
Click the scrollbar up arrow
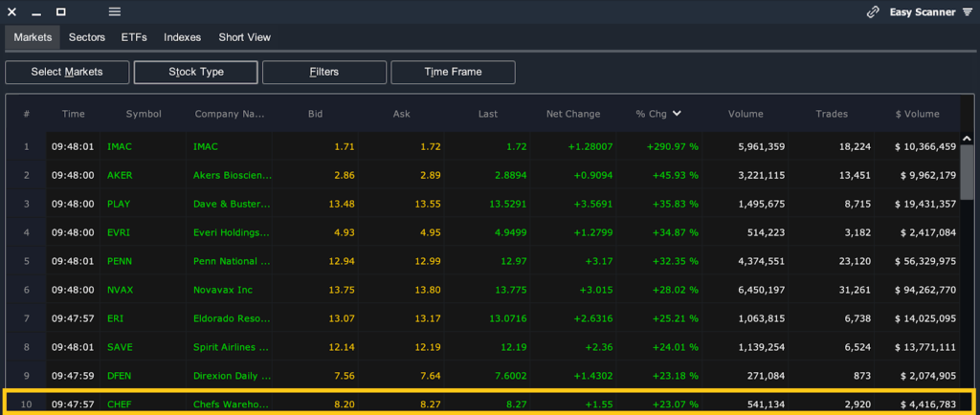(x=967, y=139)
